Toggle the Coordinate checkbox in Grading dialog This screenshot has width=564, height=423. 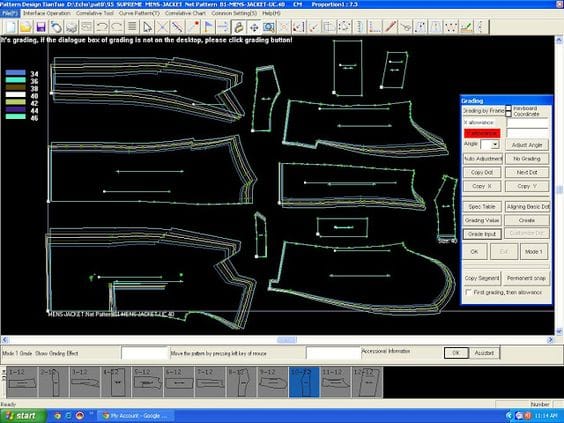(509, 114)
